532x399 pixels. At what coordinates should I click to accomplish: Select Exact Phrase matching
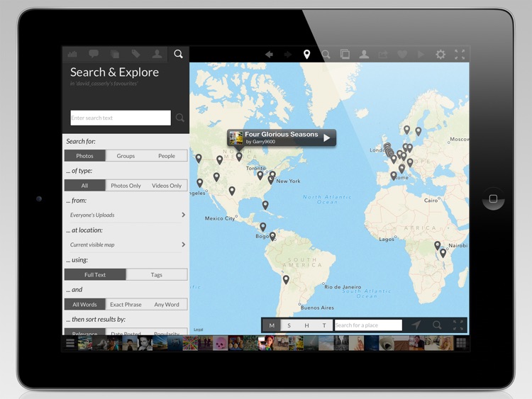click(x=126, y=305)
